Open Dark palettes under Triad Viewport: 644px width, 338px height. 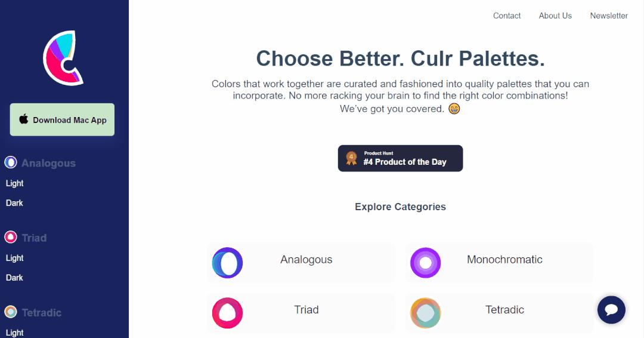pyautogui.click(x=14, y=278)
